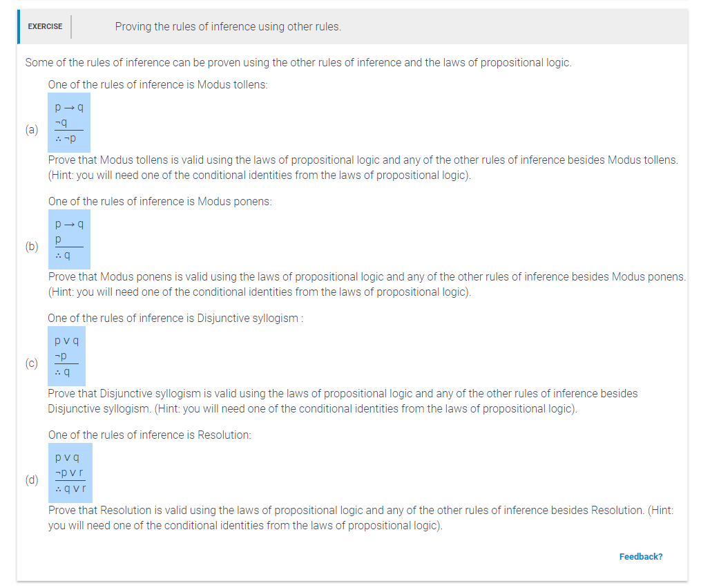The image size is (701, 588).
Task: Click the 'Prove that Modus tollens is valid' paragraph
Action: click(363, 167)
